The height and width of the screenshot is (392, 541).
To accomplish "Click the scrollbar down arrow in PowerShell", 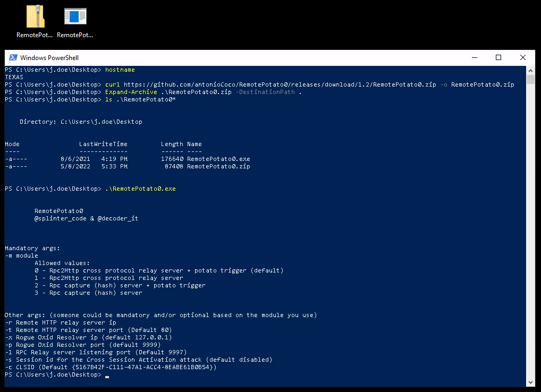I will (530, 382).
